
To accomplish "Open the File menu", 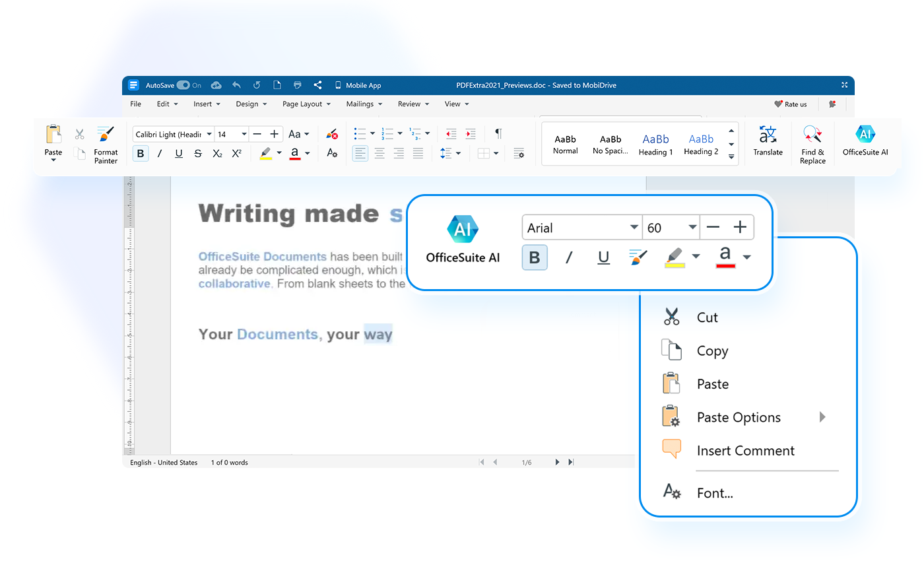I will coord(135,104).
